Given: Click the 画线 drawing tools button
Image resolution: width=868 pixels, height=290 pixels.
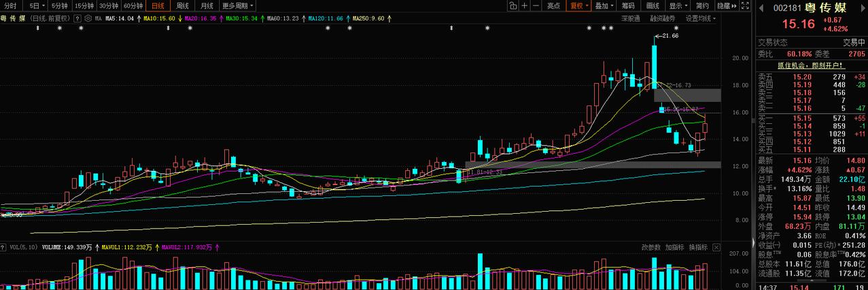Looking at the screenshot, I should click(653, 5).
